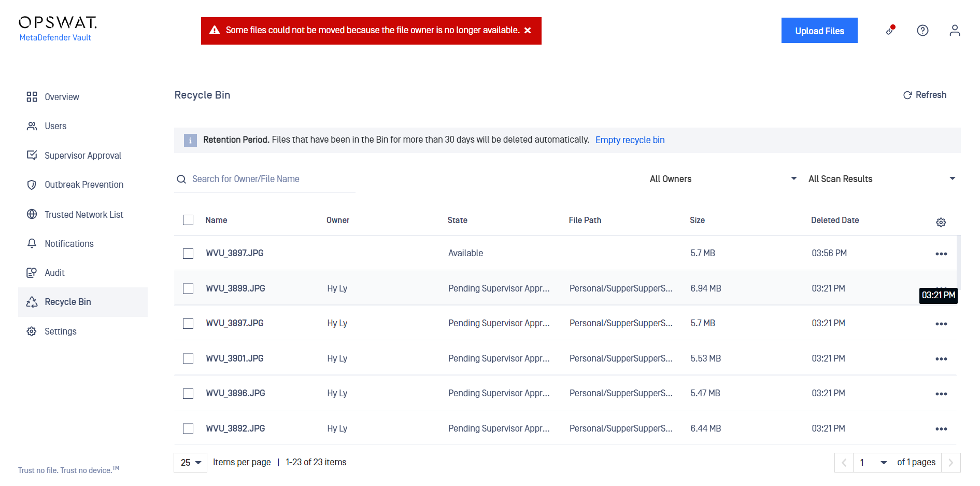The image size is (980, 486).
Task: Click the Settings gear icon in sidebar
Action: coord(32,331)
